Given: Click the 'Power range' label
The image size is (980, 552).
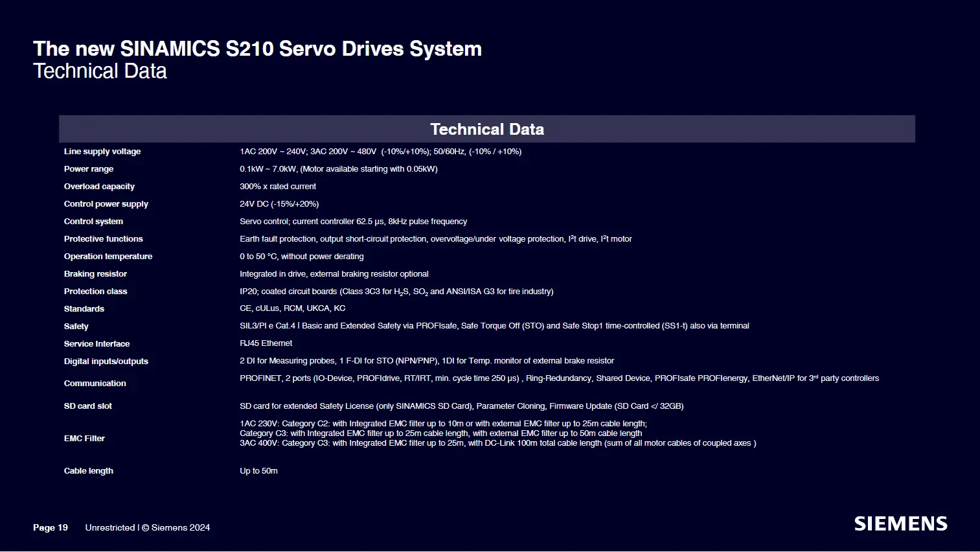Looking at the screenshot, I should [x=89, y=169].
